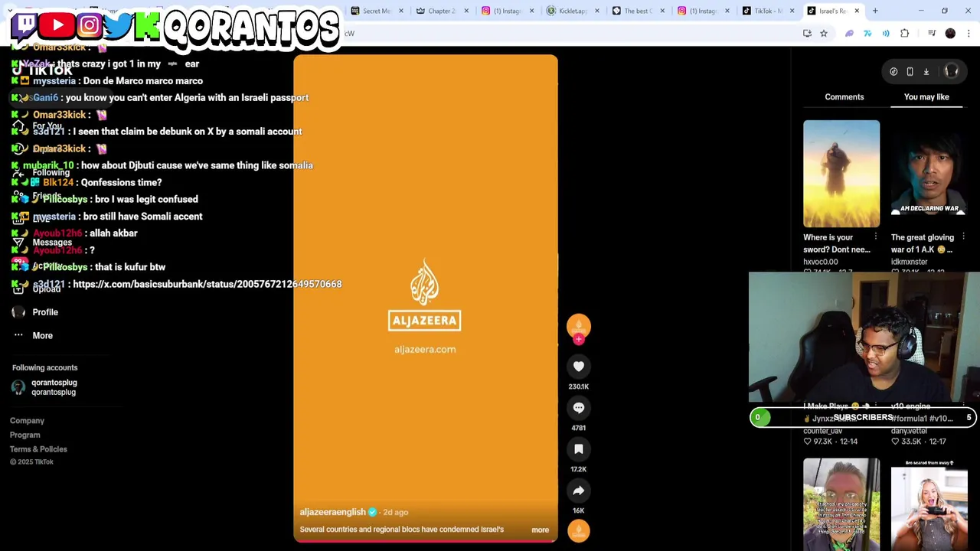Click the phone (get app) icon at top right

pyautogui.click(x=910, y=71)
